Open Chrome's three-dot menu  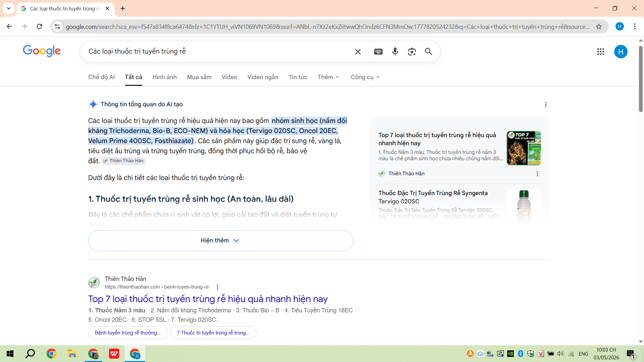635,26
